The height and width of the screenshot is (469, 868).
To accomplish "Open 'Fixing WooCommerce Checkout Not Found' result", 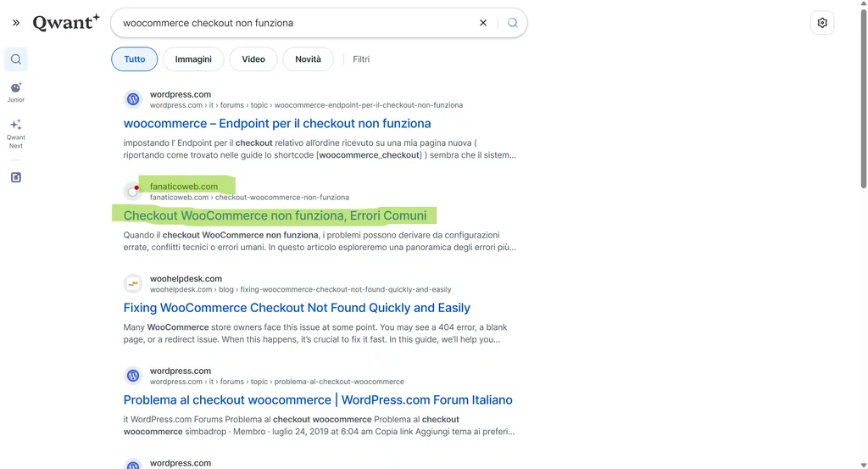I will [297, 308].
